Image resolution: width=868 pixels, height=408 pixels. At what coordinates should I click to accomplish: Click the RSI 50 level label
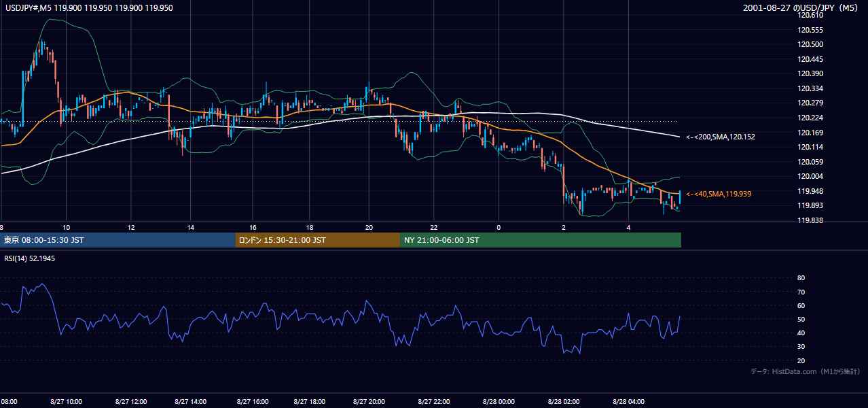(801, 319)
